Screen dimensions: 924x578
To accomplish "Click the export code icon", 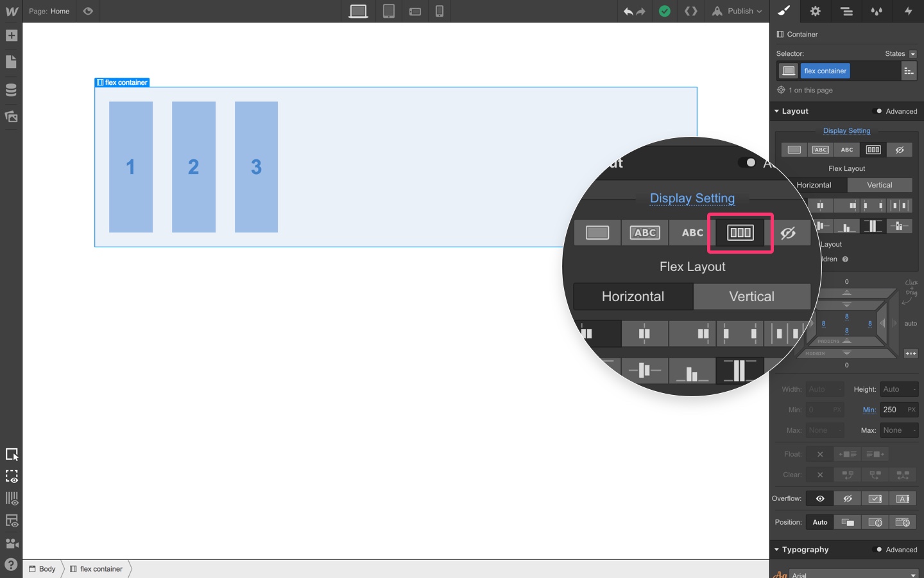I will pyautogui.click(x=690, y=12).
